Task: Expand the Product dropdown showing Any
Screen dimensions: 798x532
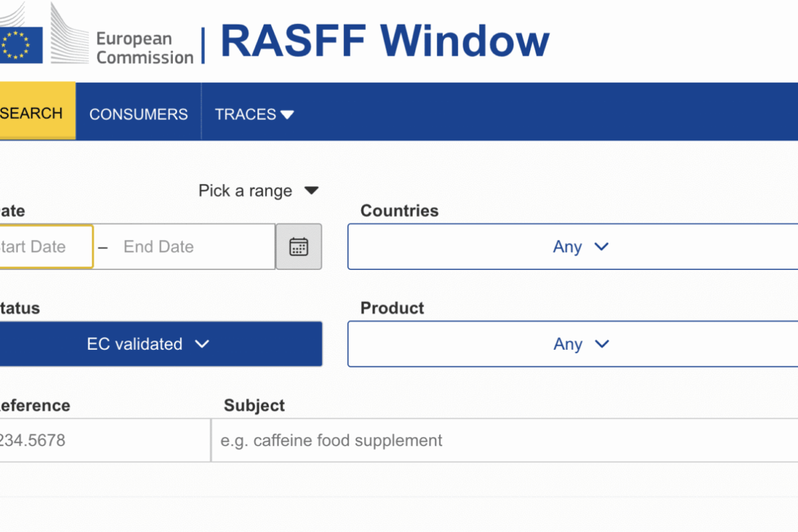Action: coord(572,344)
